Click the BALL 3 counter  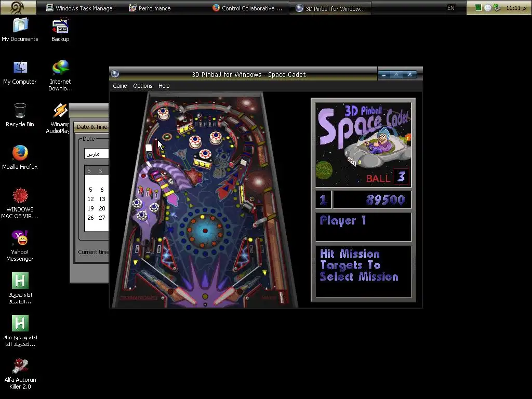pos(388,177)
